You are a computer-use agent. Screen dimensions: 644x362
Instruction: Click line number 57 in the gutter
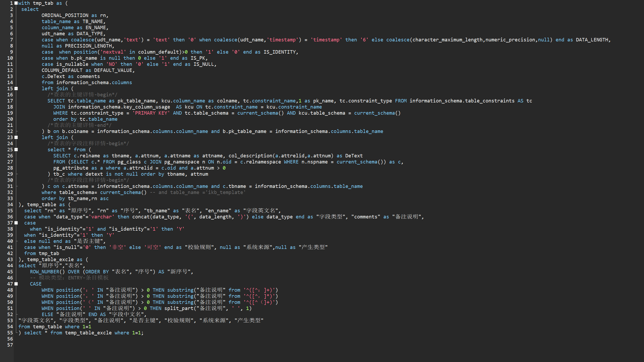[10, 345]
